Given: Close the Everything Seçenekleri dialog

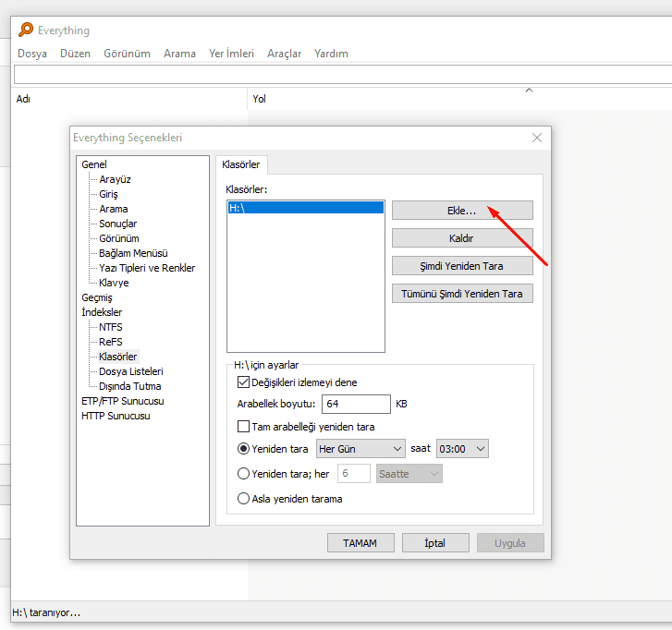Looking at the screenshot, I should point(536,138).
